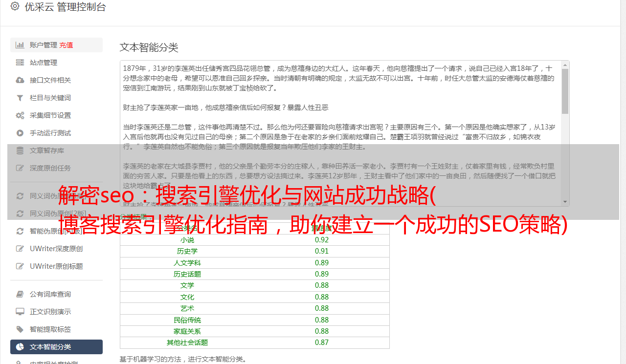Click the 人文学科 category cell
The width and height of the screenshot is (626, 364).
point(187,263)
